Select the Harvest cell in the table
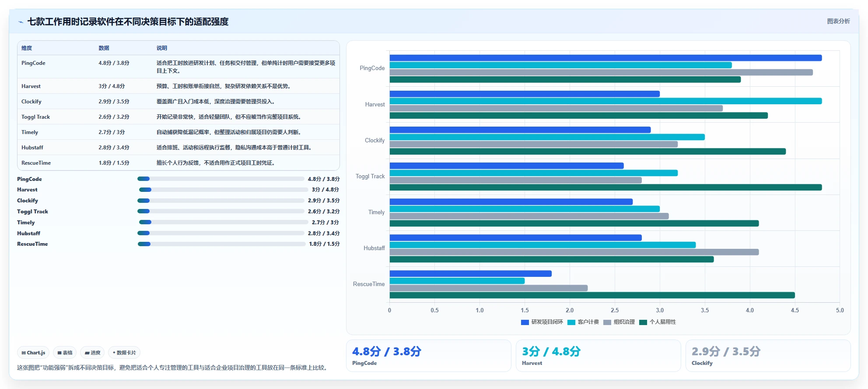 (31, 86)
